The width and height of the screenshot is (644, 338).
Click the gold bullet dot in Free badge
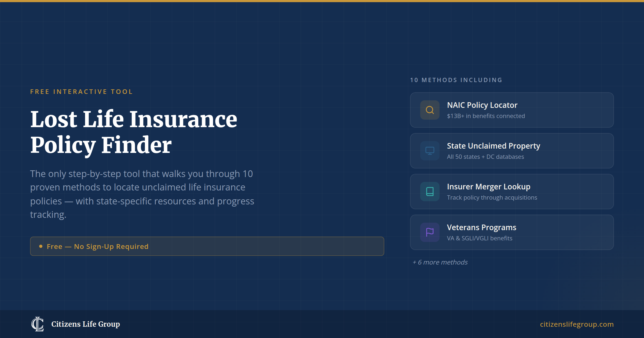coord(41,246)
